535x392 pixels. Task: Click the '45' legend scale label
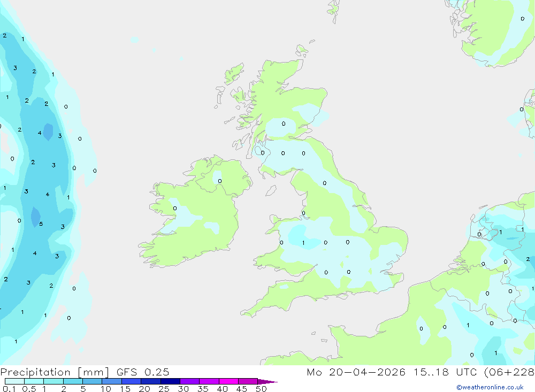click(x=242, y=389)
